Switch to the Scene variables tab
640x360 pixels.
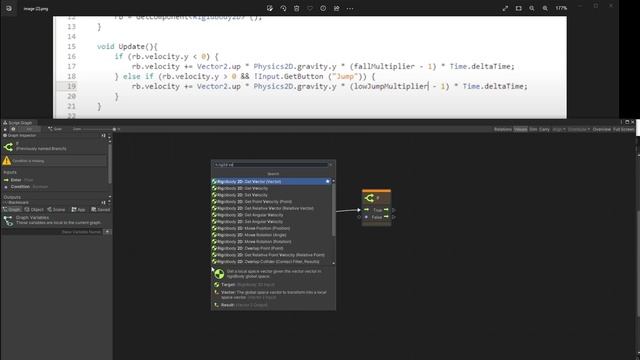coord(56,209)
